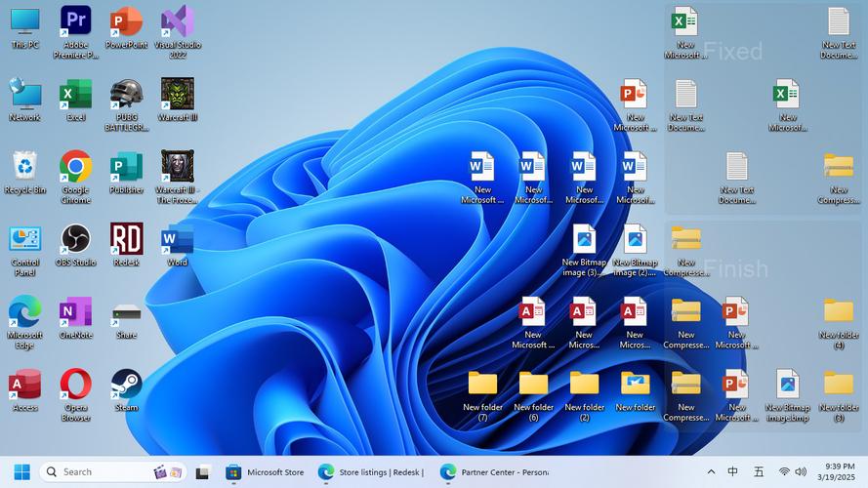Open the Windows Start menu

tap(22, 472)
